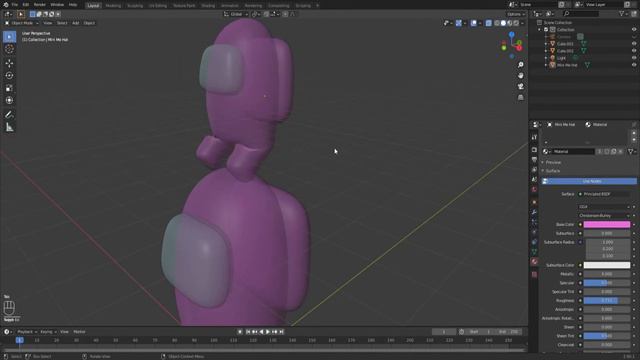This screenshot has width=640, height=360.
Task: Open the Christensen-Burley subsurface method dropdown
Action: pos(604,216)
